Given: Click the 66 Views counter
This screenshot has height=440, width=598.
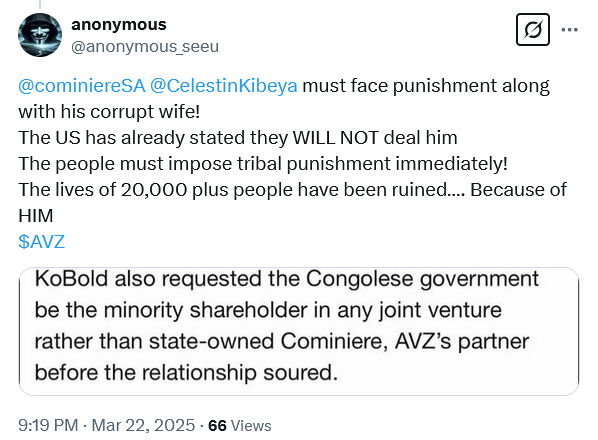Looking at the screenshot, I should coord(240,426).
